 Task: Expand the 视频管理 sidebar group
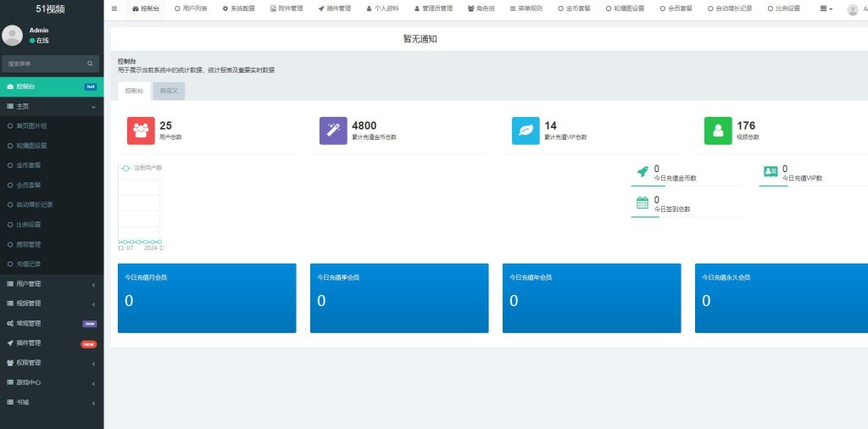coord(52,304)
